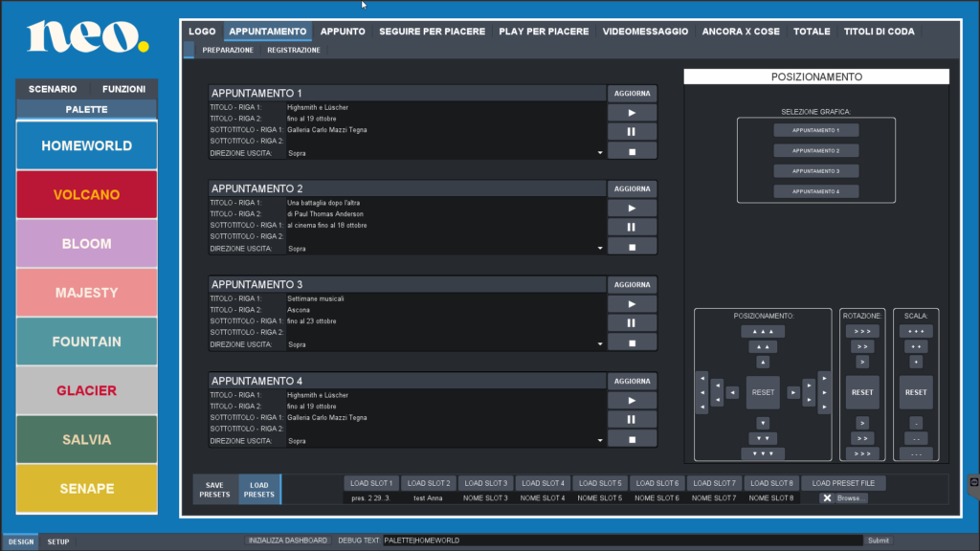The image size is (980, 551).
Task: Toggle Load Presets mode
Action: pyautogui.click(x=259, y=490)
